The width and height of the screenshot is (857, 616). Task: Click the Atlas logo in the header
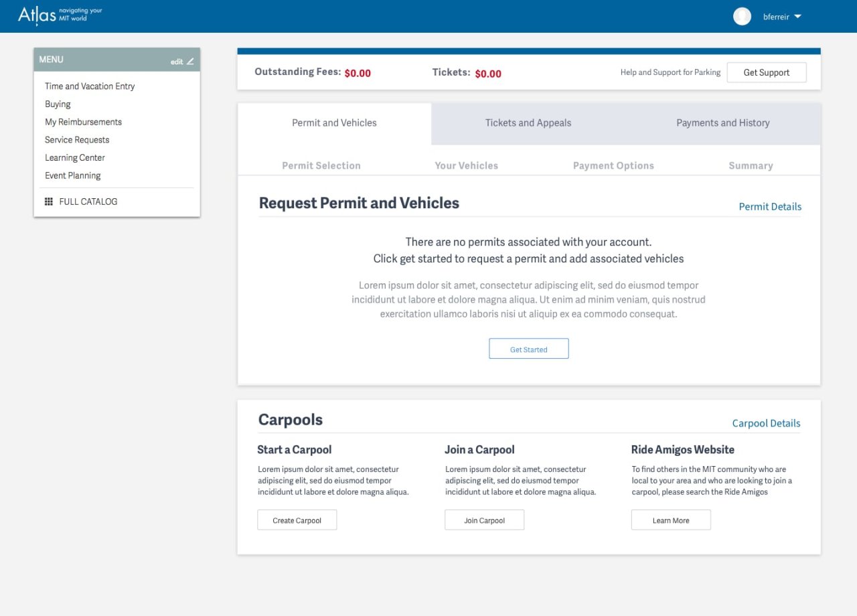tap(37, 15)
